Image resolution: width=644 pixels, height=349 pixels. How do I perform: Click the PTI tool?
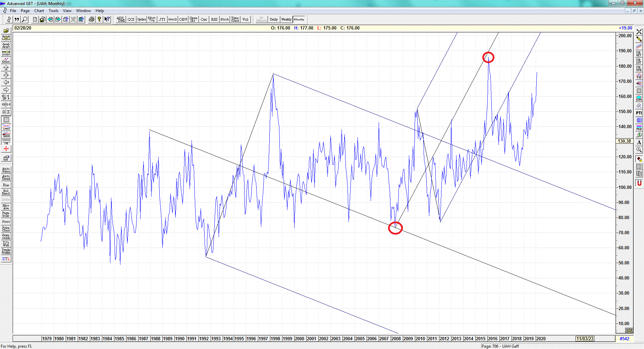coord(639,113)
